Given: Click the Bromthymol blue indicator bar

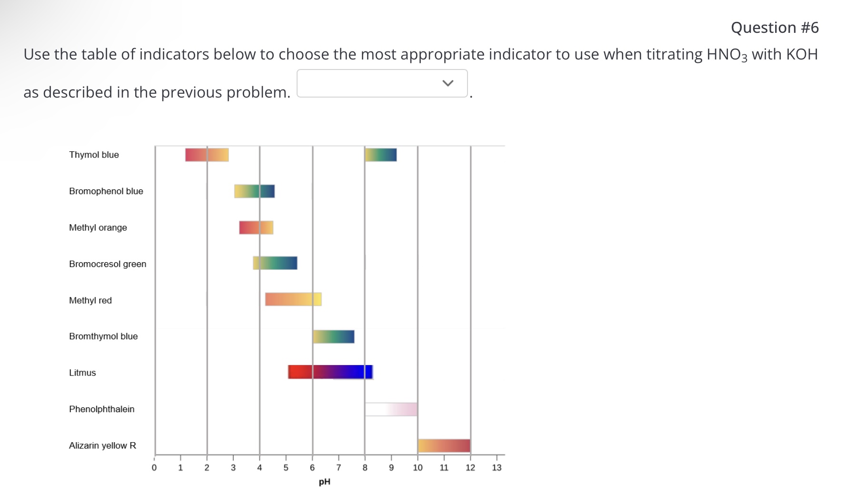Looking at the screenshot, I should click(x=333, y=336).
